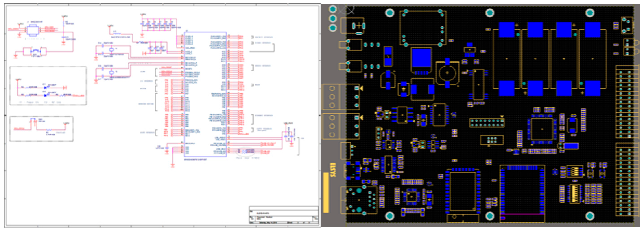Select the boxed transistor circuit in schematic
Screen dimensions: 644x232
pyautogui.click(x=41, y=129)
